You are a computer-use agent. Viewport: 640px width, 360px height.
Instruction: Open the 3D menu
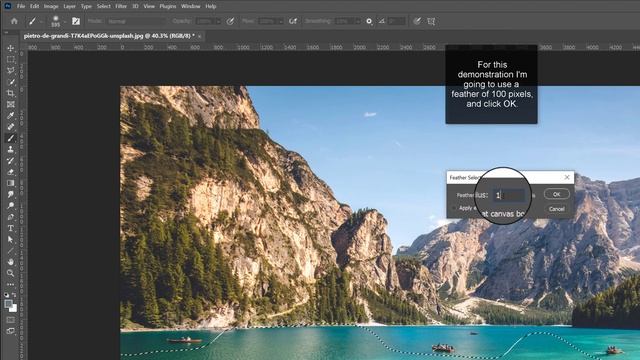click(135, 6)
